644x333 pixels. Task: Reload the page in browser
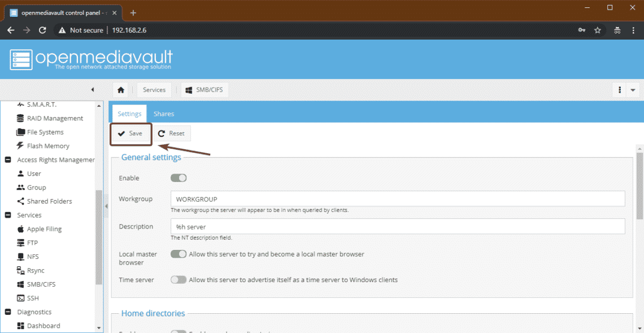pyautogui.click(x=42, y=30)
